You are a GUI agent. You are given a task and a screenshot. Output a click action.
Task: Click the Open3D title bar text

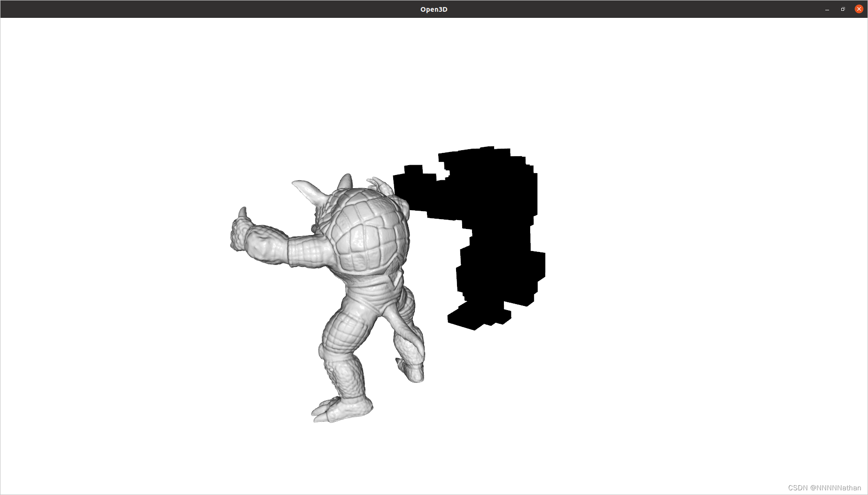[x=434, y=9]
